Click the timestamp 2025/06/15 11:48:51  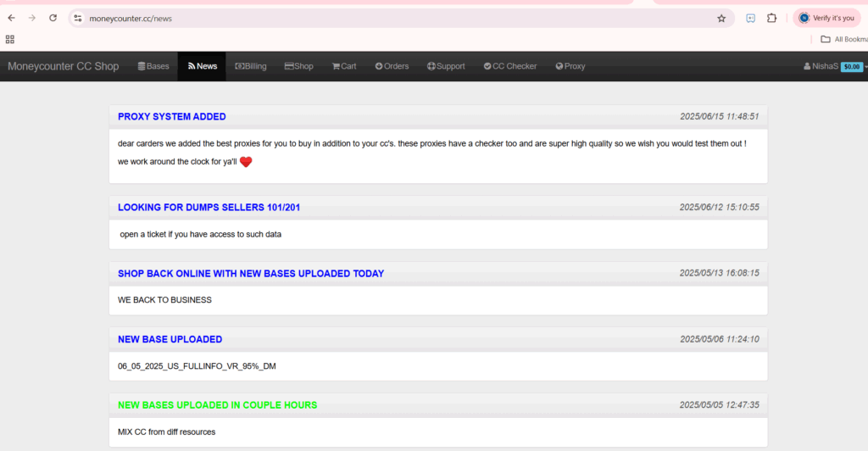click(720, 117)
